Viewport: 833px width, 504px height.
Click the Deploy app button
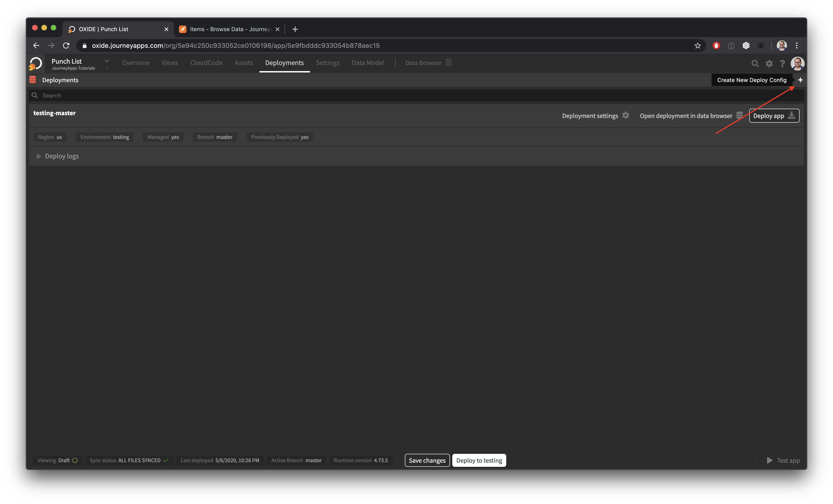774,116
